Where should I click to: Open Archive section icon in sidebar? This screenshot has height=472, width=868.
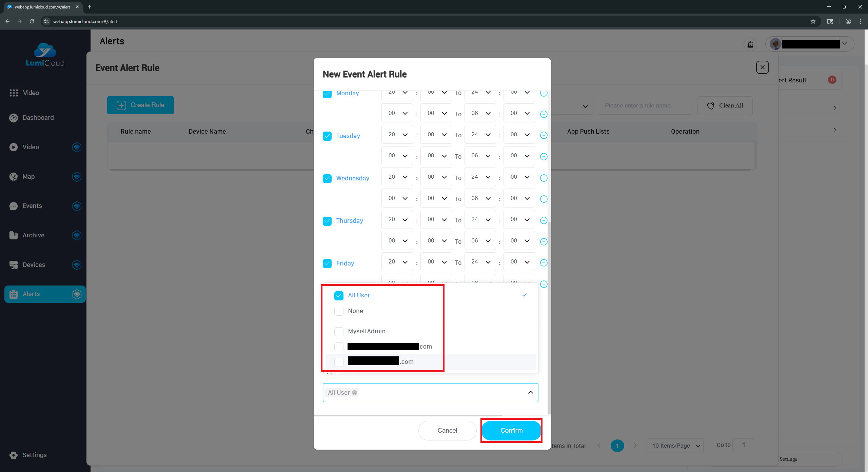point(14,235)
